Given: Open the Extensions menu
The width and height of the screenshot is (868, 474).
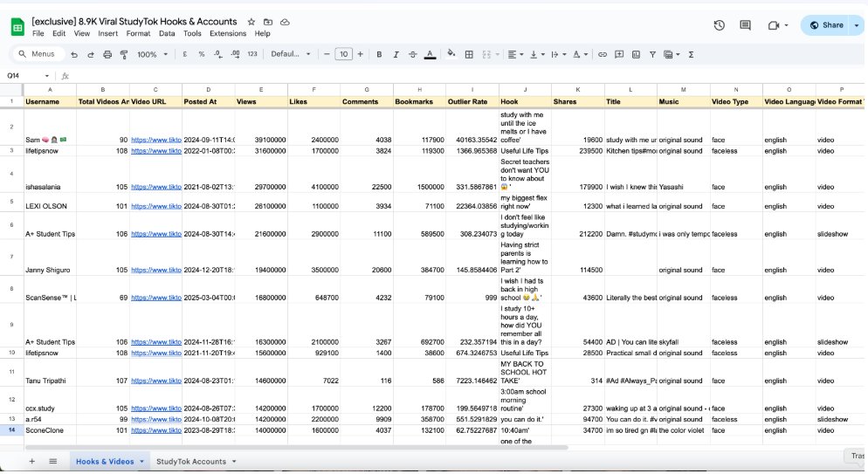Looking at the screenshot, I should coord(226,33).
